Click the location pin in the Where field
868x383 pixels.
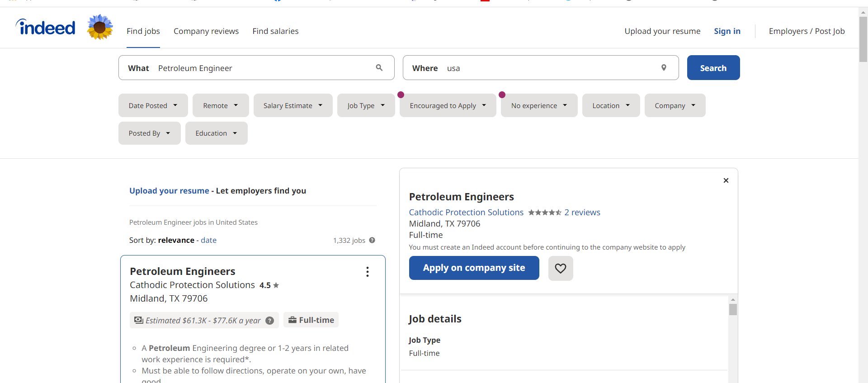(664, 67)
